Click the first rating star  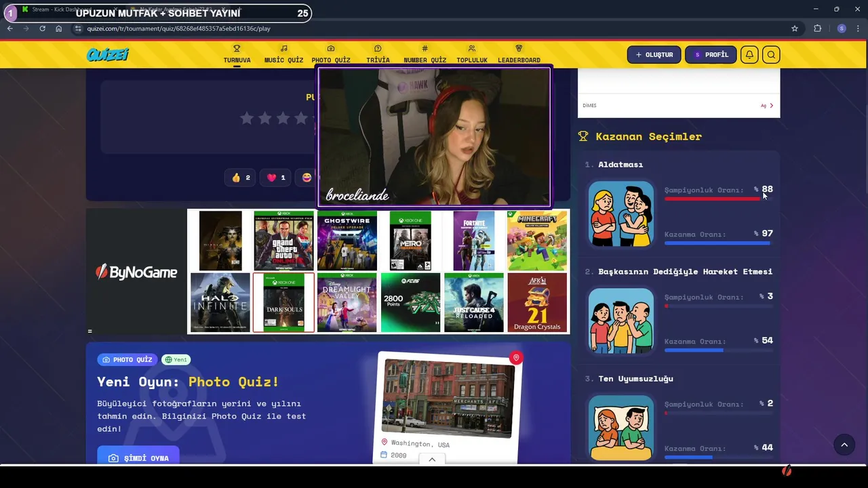[247, 119]
